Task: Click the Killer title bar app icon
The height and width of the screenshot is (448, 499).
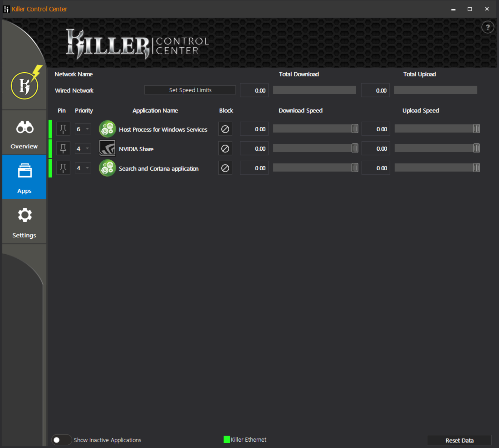Action: pos(6,9)
